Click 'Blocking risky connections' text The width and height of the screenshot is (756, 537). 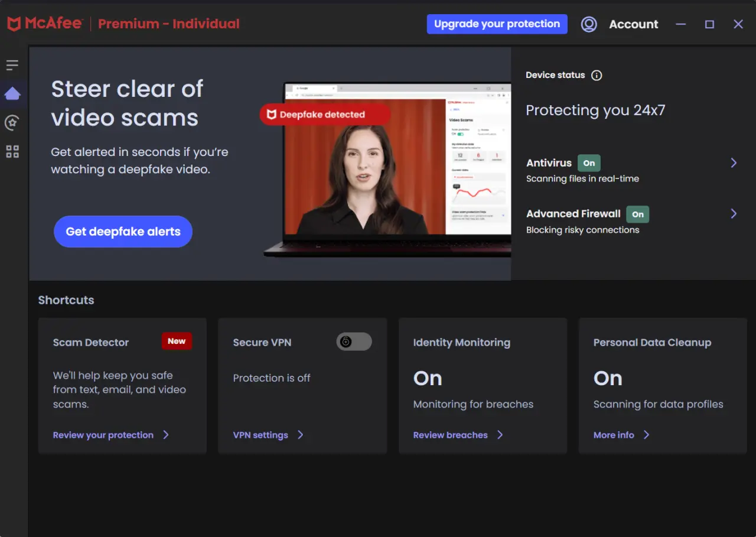click(583, 230)
